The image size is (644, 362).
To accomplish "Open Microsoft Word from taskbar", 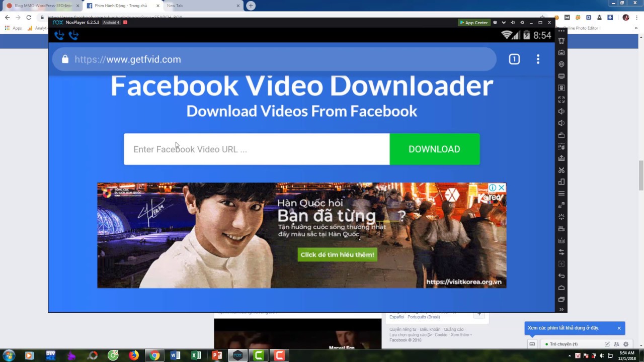I will pos(175,355).
